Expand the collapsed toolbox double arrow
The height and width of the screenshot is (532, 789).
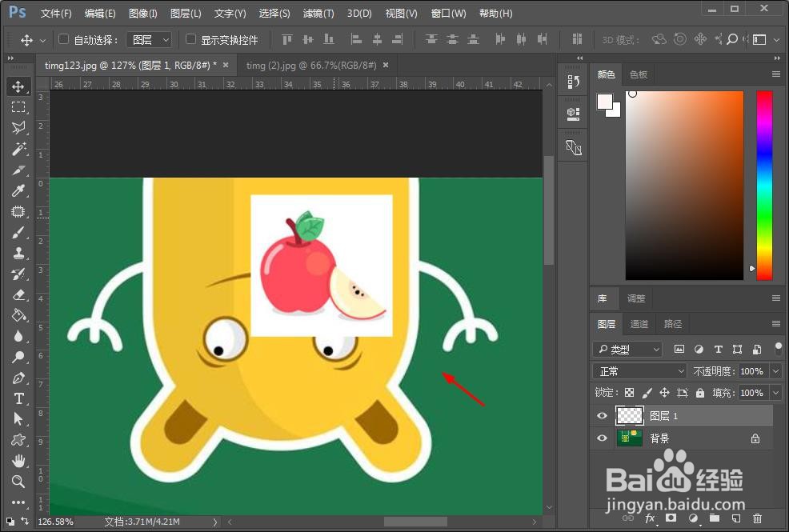click(11, 58)
